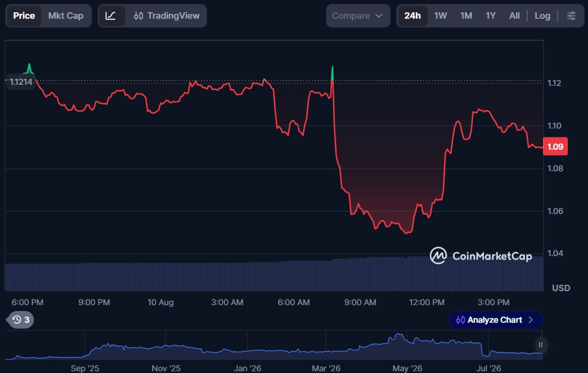
Task: Click the 1.10 axis value
Action: point(554,126)
